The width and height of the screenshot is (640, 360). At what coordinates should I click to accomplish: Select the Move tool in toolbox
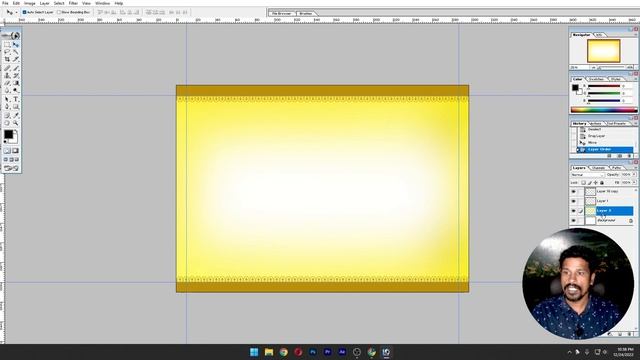pos(16,44)
